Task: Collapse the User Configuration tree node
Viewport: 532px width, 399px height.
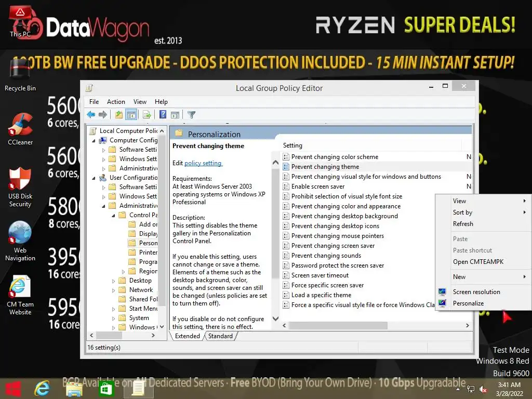Action: [94, 178]
